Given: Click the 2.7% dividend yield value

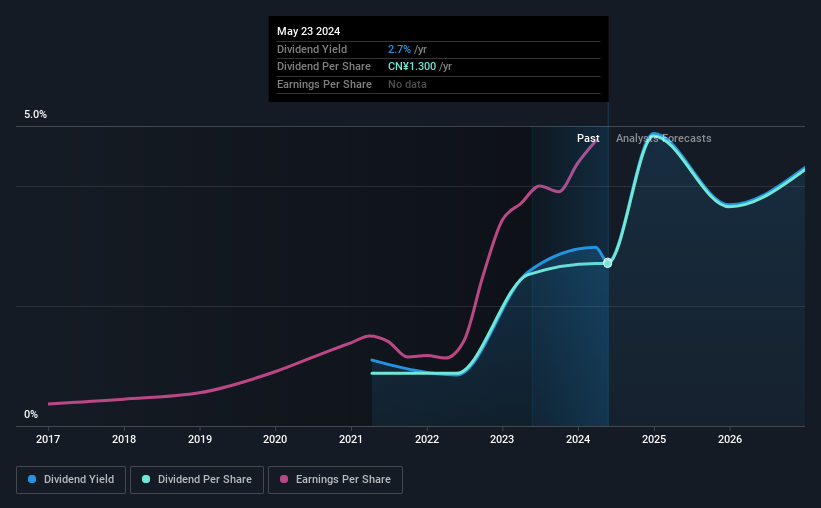Looking at the screenshot, I should point(399,49).
